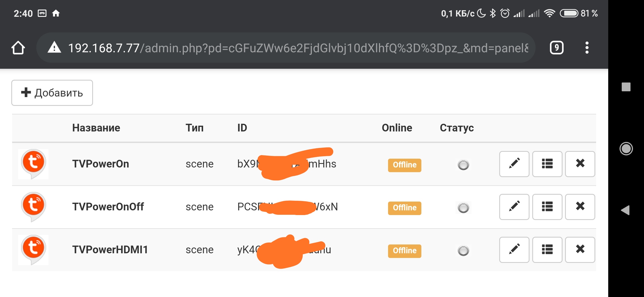Click the address bar URL field
Screen dimensions: 644x297
tap(297, 48)
